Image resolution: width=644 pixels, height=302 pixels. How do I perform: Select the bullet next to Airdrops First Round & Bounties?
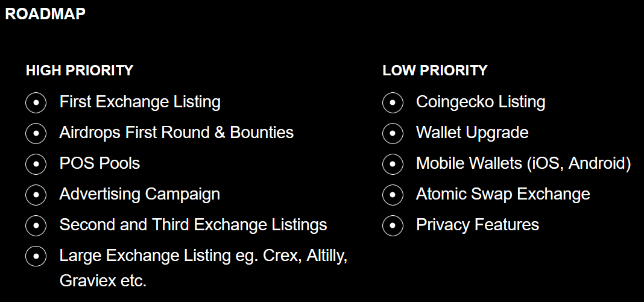pyautogui.click(x=36, y=133)
